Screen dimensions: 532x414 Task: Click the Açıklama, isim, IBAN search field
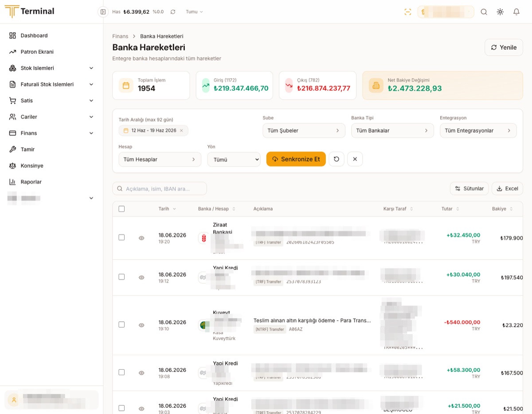(160, 189)
